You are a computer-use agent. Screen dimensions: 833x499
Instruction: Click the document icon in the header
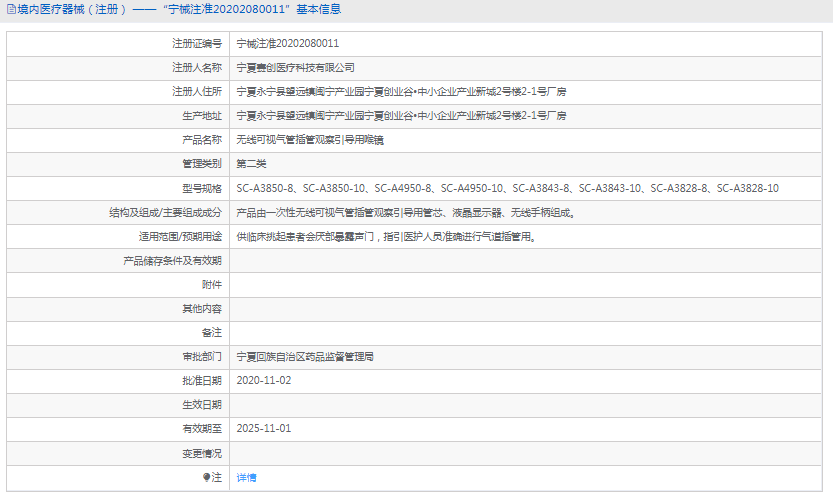click(11, 10)
